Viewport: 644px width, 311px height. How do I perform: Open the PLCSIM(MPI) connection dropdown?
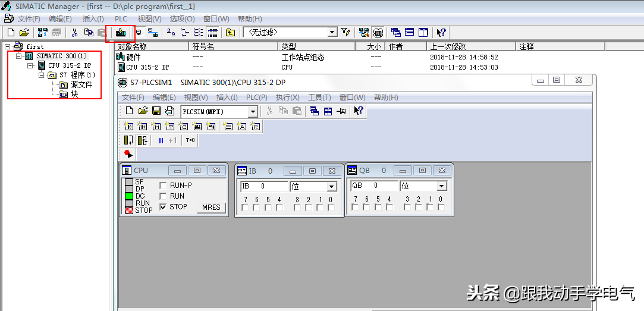point(252,112)
